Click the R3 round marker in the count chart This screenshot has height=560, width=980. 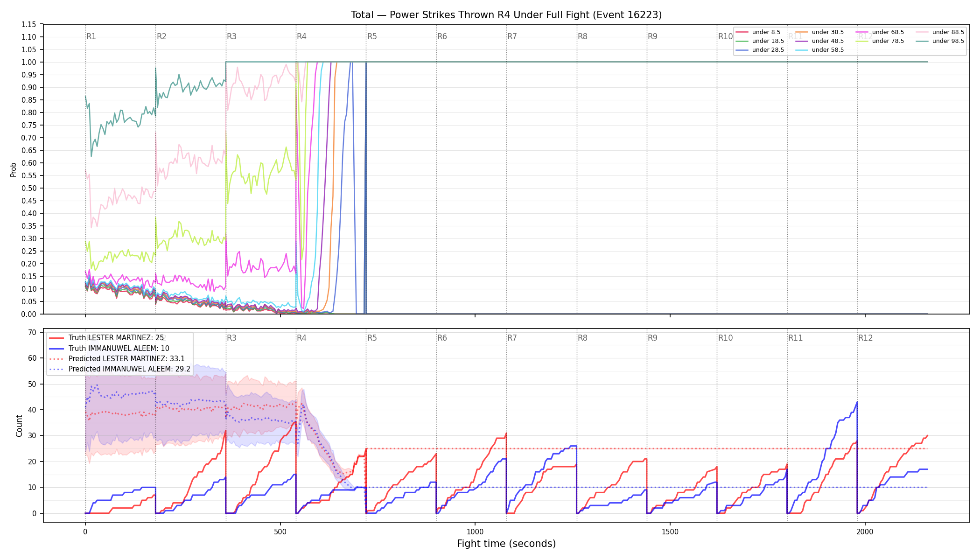(x=232, y=338)
